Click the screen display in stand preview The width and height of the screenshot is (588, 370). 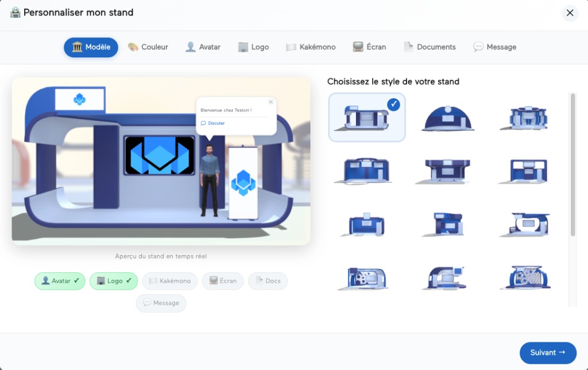tap(160, 155)
